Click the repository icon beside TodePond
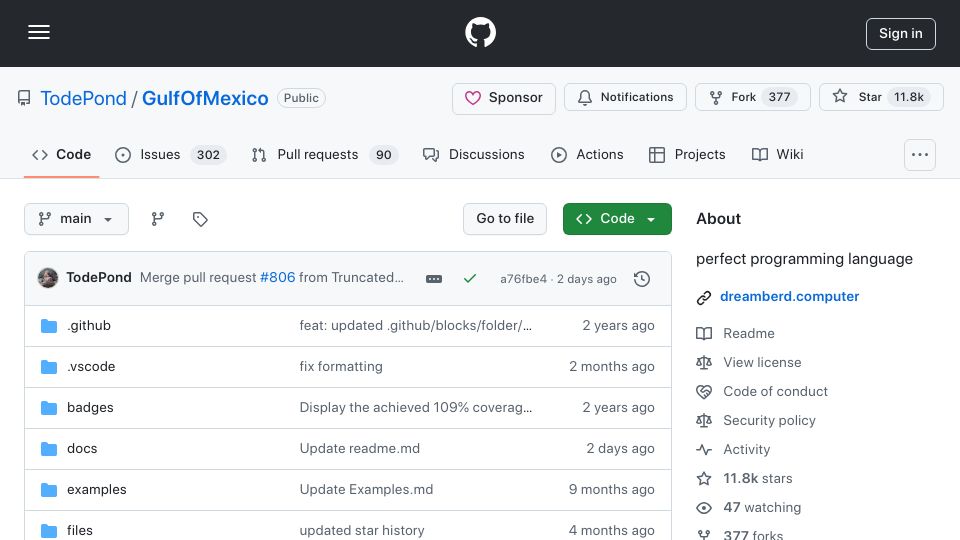This screenshot has height=540, width=960. point(24,98)
